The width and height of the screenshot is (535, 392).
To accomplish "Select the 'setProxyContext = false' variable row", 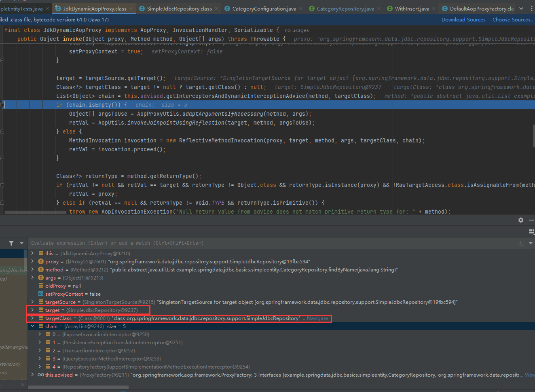I will click(281, 294).
